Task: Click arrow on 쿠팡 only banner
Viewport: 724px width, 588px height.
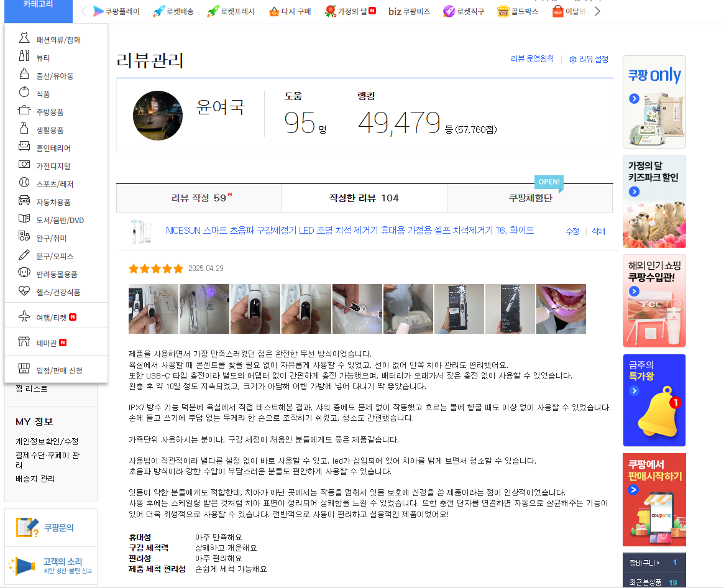Action: click(x=634, y=98)
